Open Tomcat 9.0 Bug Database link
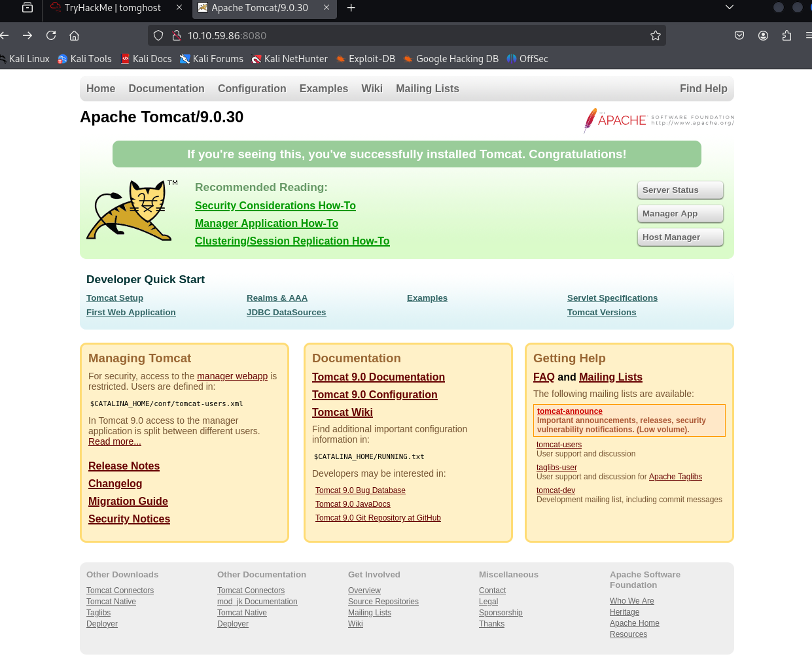Image resolution: width=812 pixels, height=667 pixels. point(361,490)
